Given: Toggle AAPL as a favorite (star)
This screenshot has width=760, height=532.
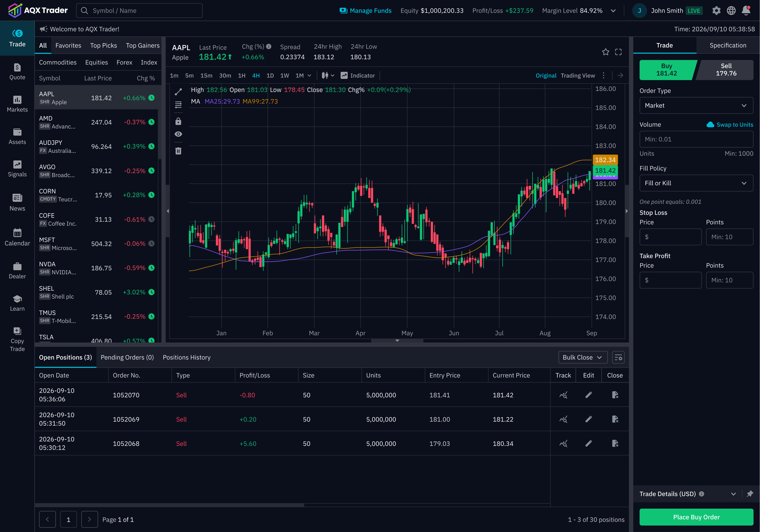Looking at the screenshot, I should coord(605,52).
